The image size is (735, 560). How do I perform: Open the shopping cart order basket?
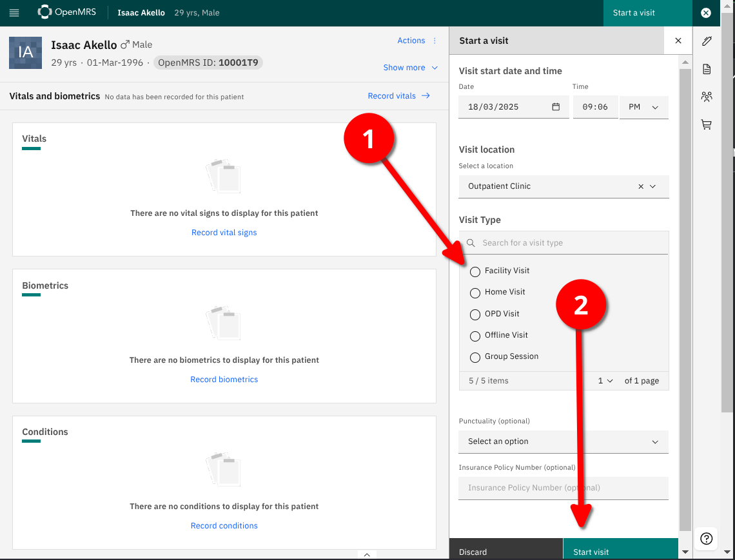pos(707,125)
